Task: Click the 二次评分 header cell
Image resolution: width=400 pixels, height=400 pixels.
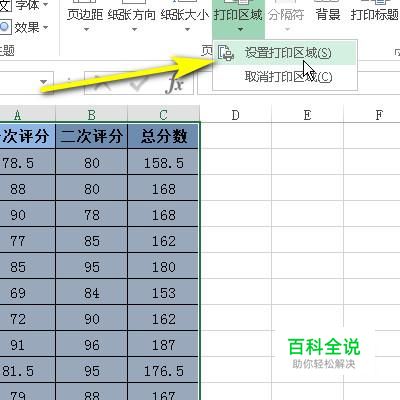Action: (91, 136)
